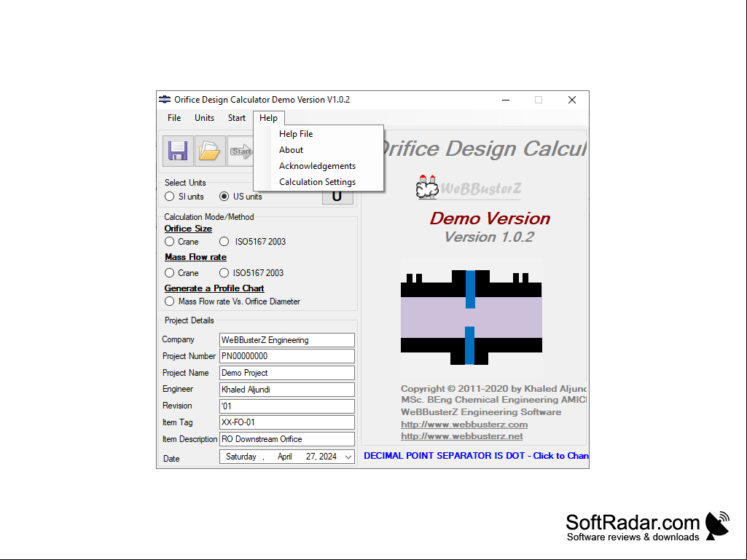Click the WeBBusterZ logo image
This screenshot has height=560, width=747.
(x=469, y=188)
